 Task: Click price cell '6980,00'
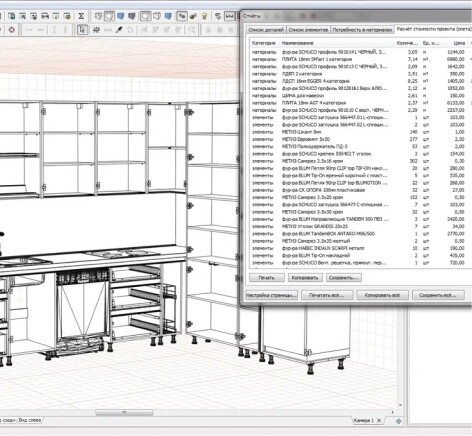tap(456, 59)
